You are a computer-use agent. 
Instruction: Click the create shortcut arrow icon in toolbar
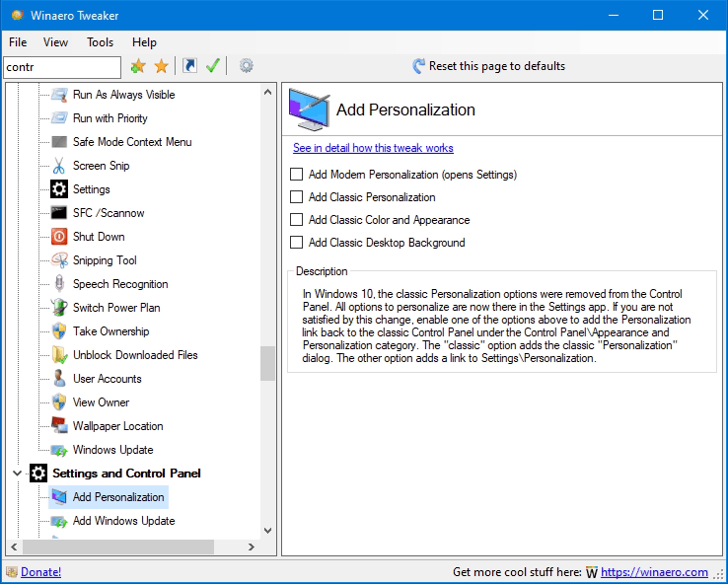point(189,66)
